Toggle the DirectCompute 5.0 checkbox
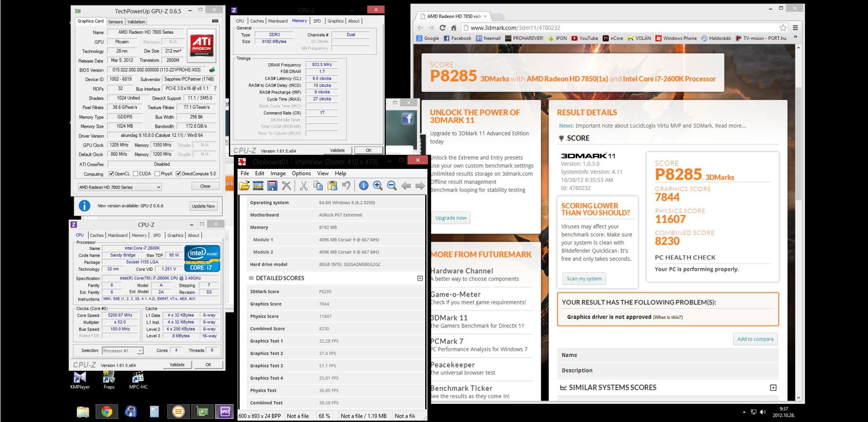 point(179,174)
